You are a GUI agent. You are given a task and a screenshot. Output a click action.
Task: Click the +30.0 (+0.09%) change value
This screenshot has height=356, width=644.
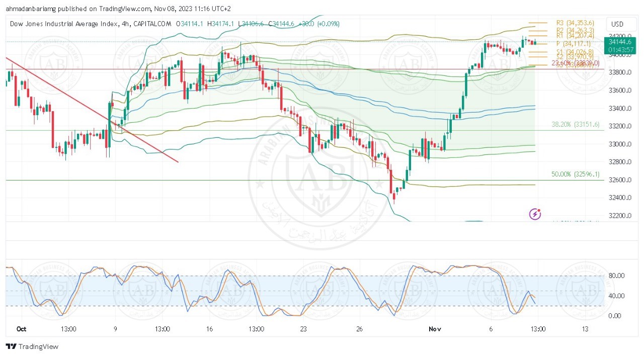(x=318, y=24)
